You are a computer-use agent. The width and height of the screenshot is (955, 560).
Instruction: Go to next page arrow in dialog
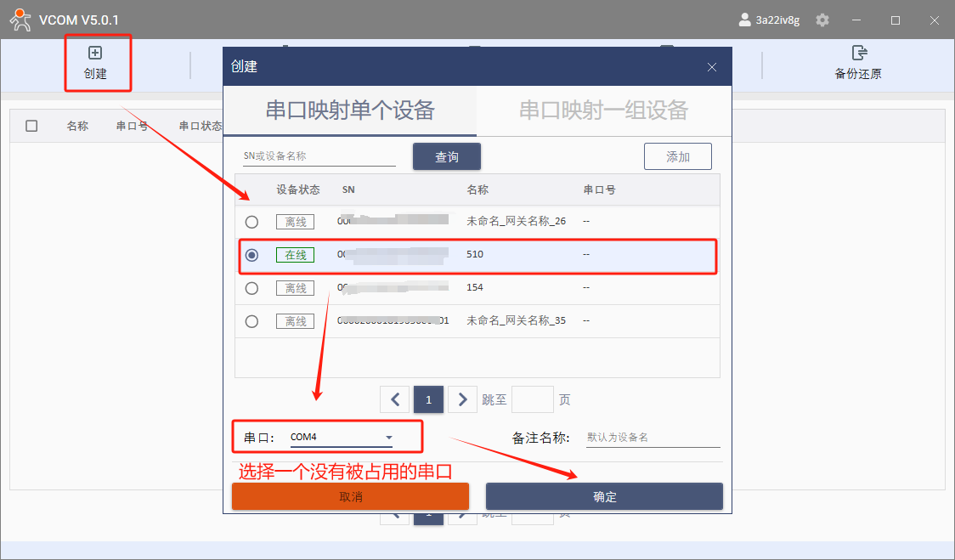[462, 399]
